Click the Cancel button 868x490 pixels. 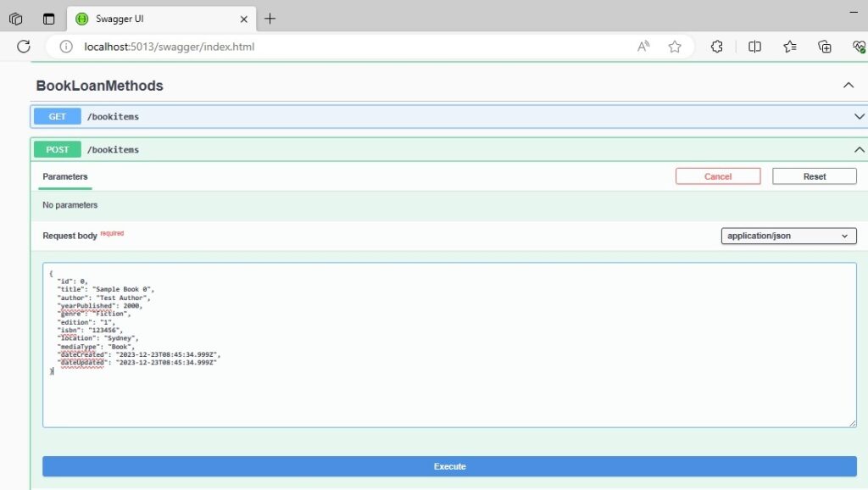(x=718, y=176)
